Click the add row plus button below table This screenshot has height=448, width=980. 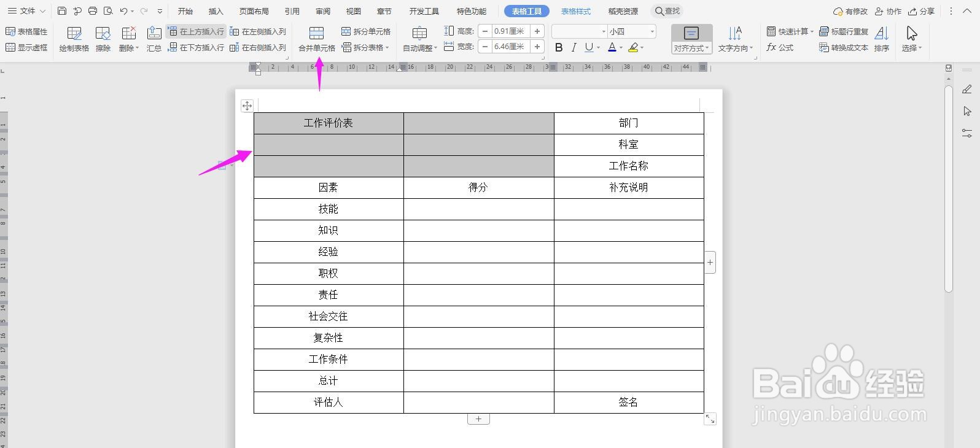[478, 419]
